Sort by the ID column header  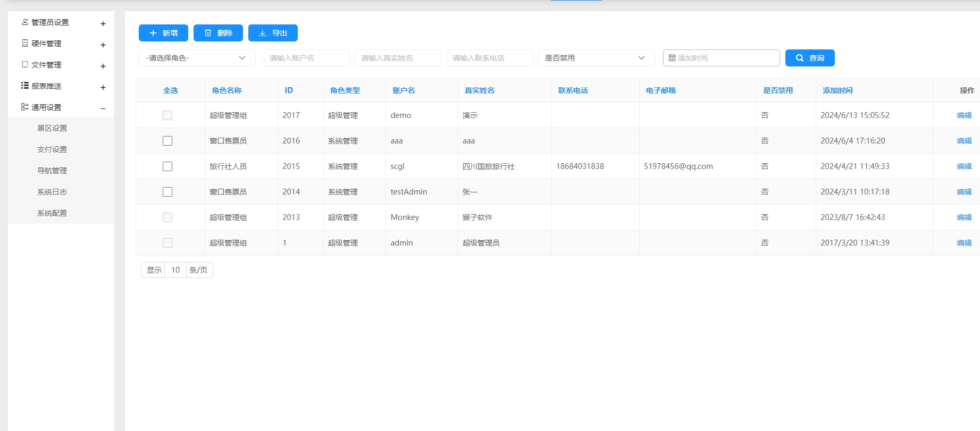[289, 90]
